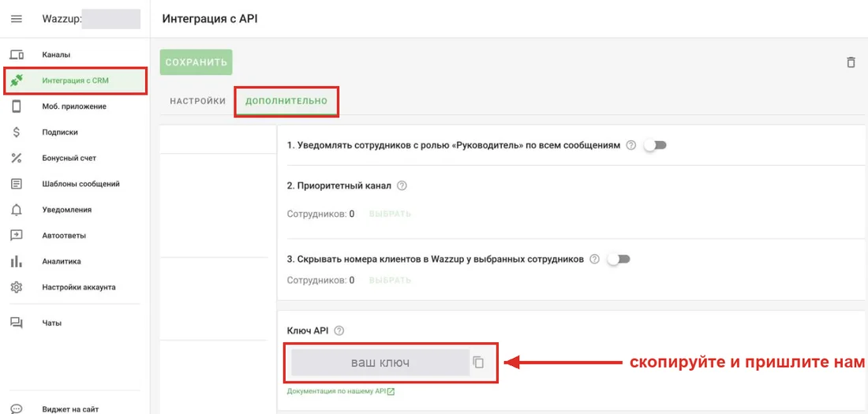Click the Виджет на сайт bubble icon
The height and width of the screenshot is (414, 868).
[17, 409]
